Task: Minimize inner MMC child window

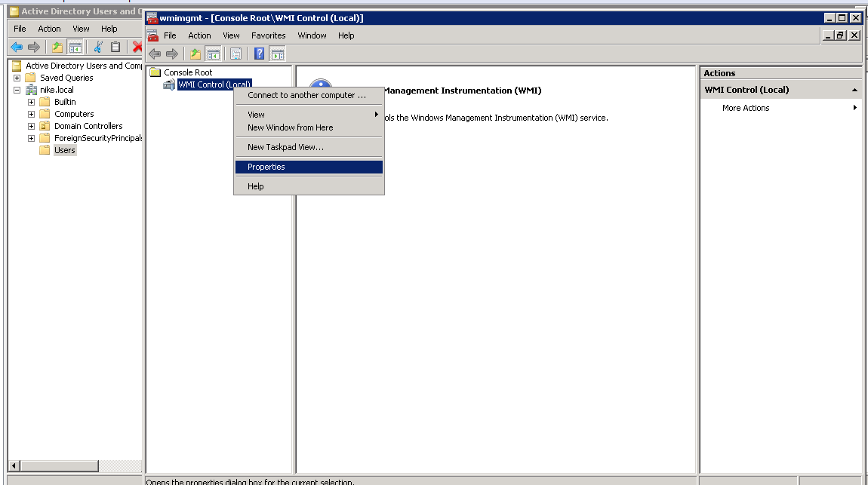Action: [828, 35]
